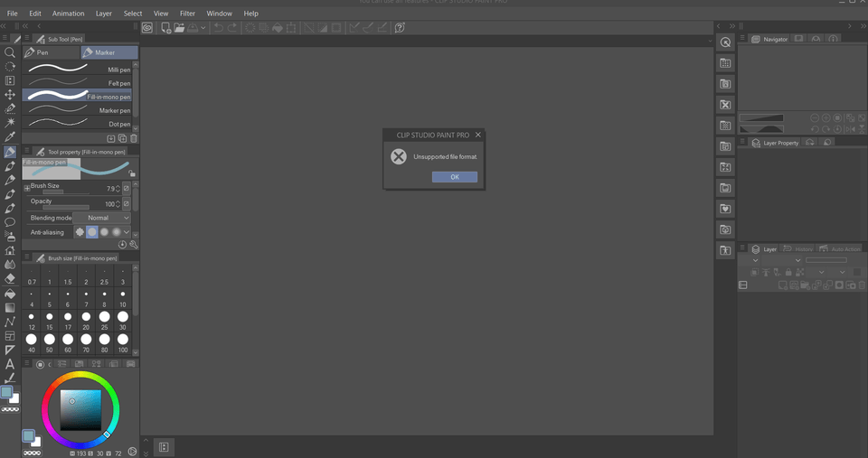Choose weak anti-aliasing option

pyautogui.click(x=92, y=232)
